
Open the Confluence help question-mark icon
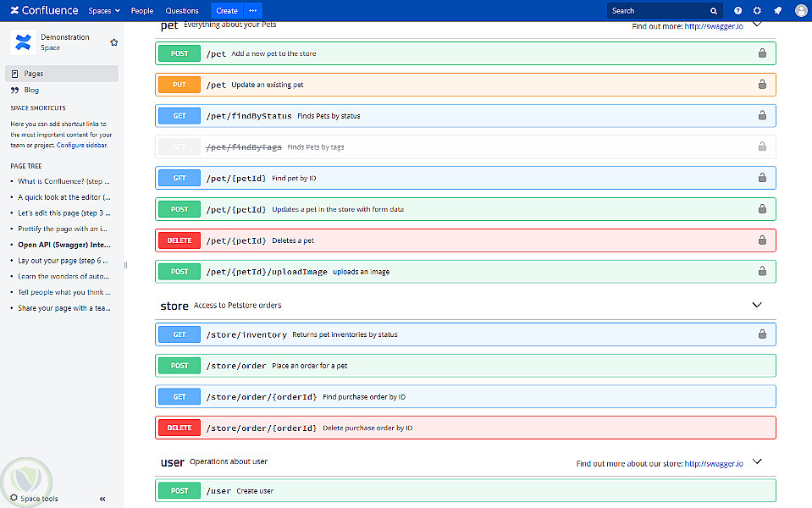(738, 10)
